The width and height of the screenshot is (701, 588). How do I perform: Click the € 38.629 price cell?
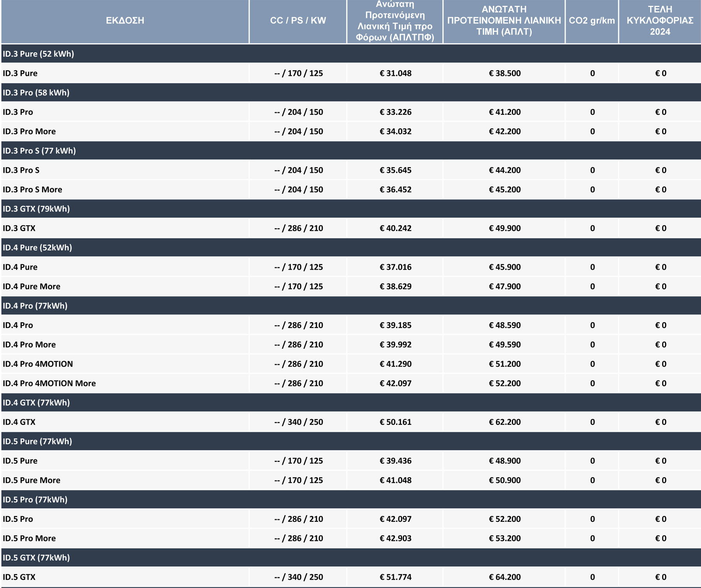(x=395, y=286)
